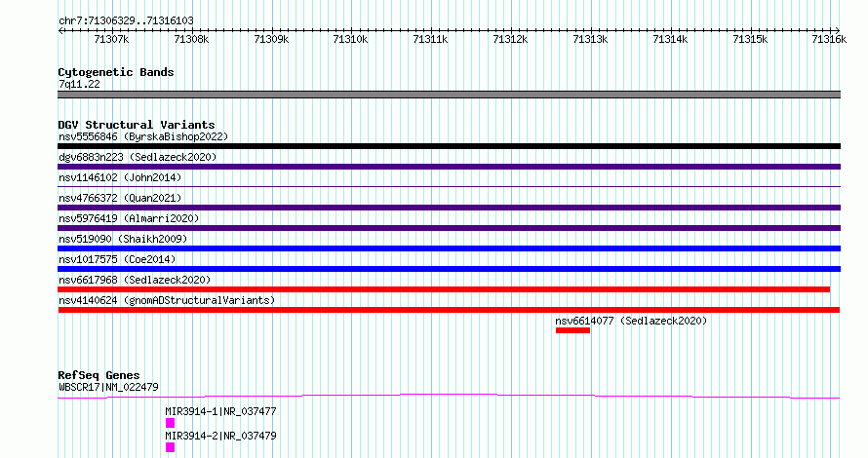The height and width of the screenshot is (458, 868).
Task: Click the ruler's right arrowhead
Action: pos(838,30)
